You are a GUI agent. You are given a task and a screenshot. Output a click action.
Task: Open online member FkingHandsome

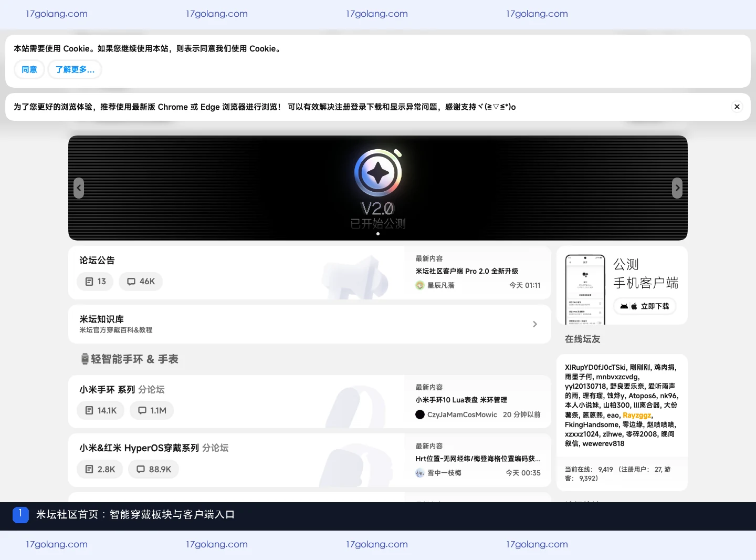click(x=592, y=424)
